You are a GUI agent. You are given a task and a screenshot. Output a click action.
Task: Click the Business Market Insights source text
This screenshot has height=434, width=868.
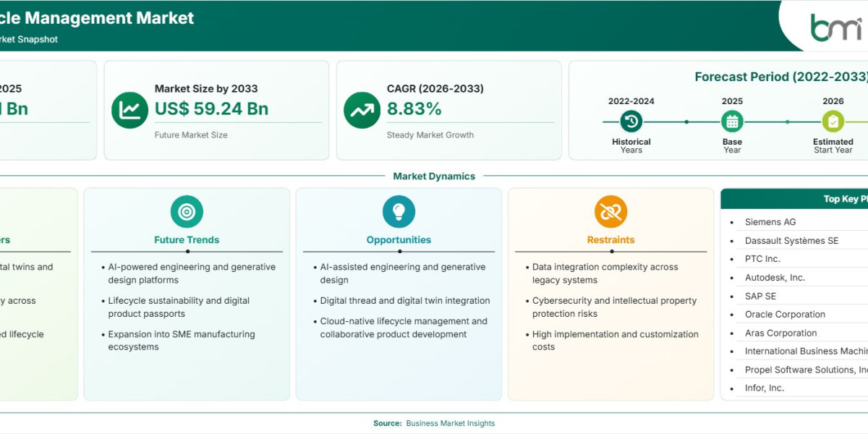point(451,423)
